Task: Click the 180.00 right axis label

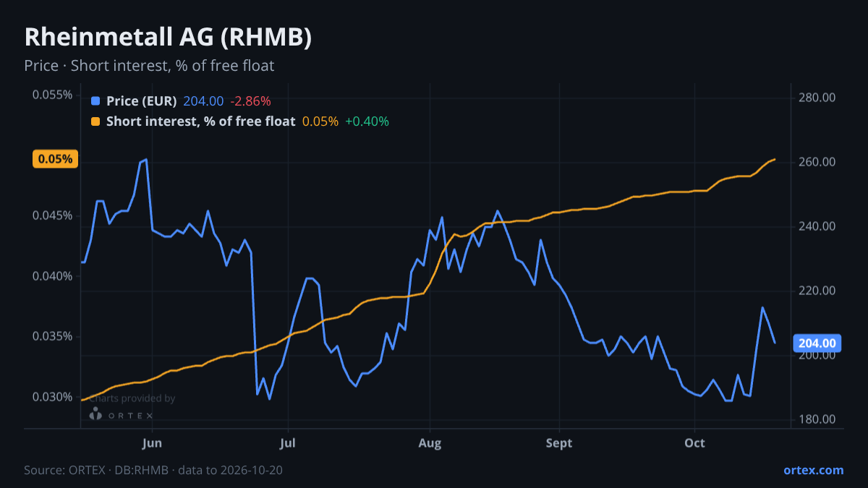Action: click(x=817, y=419)
